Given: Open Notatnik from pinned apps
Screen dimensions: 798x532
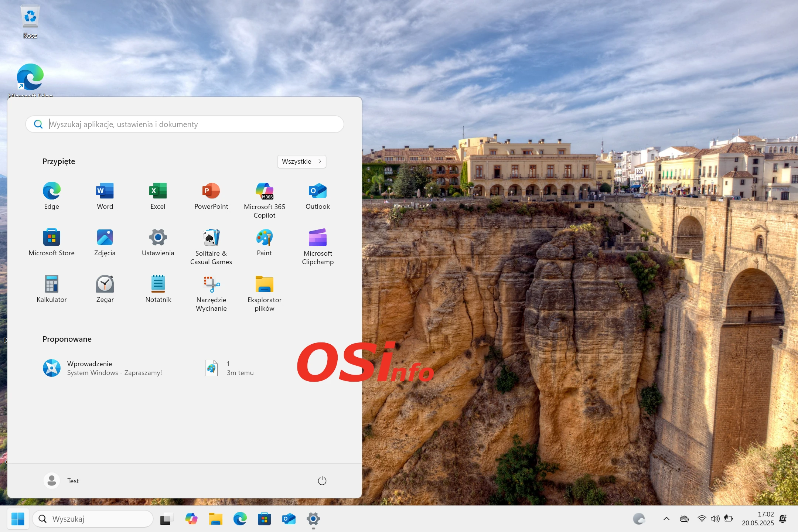Looking at the screenshot, I should click(158, 289).
